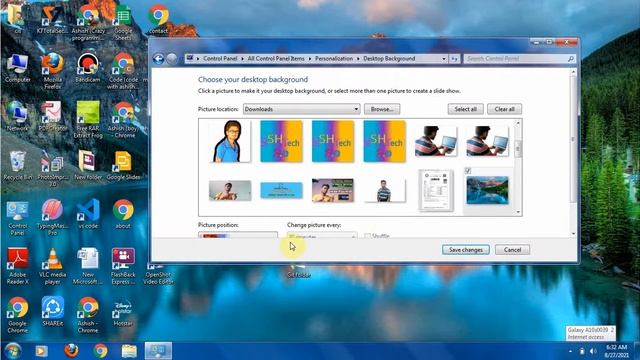Click the Clear all button
Image resolution: width=640 pixels, height=360 pixels.
[504, 109]
